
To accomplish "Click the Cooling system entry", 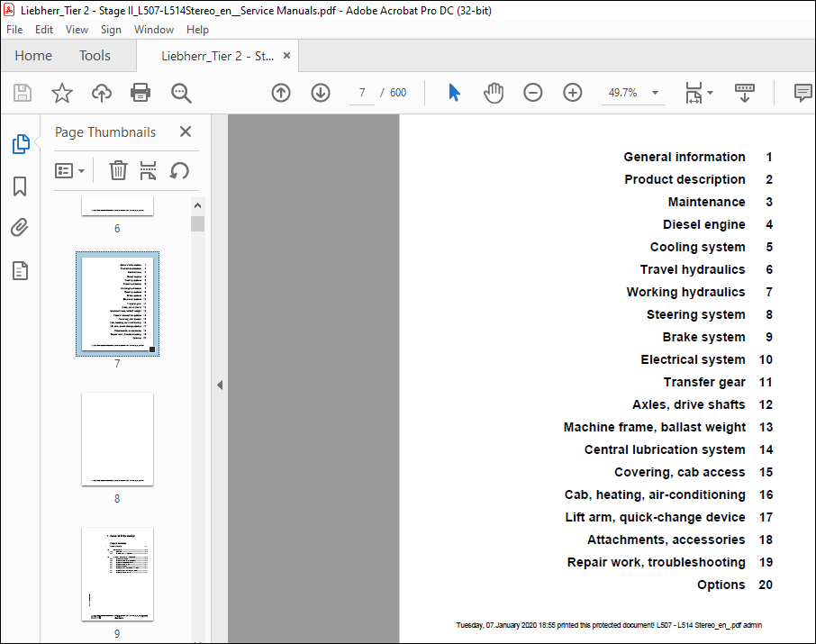I will coord(698,248).
